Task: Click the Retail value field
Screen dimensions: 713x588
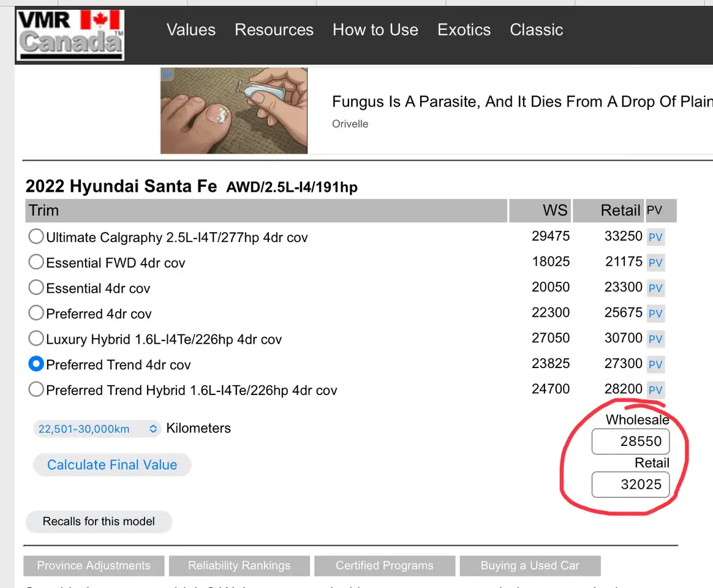Action: (x=631, y=484)
